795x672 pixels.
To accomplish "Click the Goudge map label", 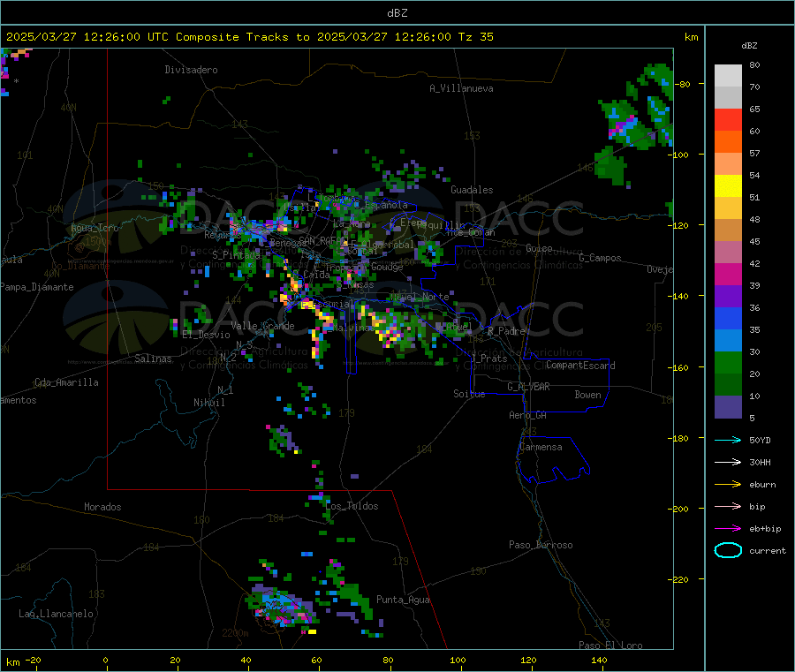I will (387, 267).
